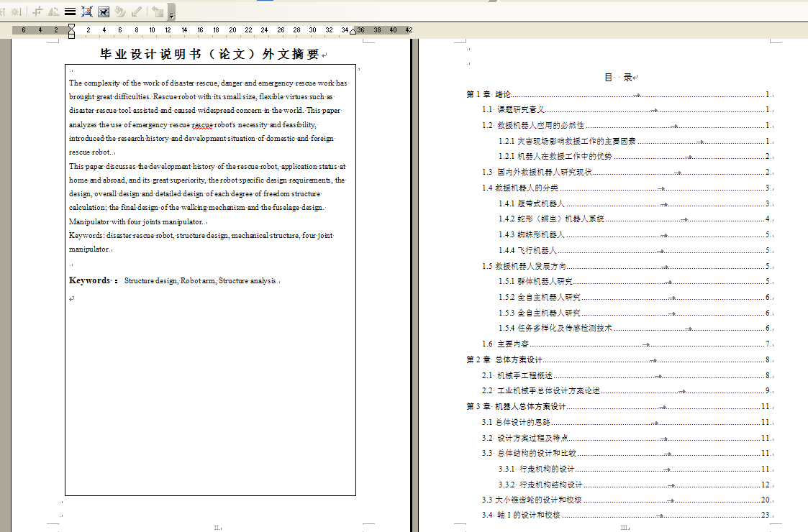Click TOC entry 第2章 总体方案设计
The image size is (808, 532).
(x=618, y=359)
